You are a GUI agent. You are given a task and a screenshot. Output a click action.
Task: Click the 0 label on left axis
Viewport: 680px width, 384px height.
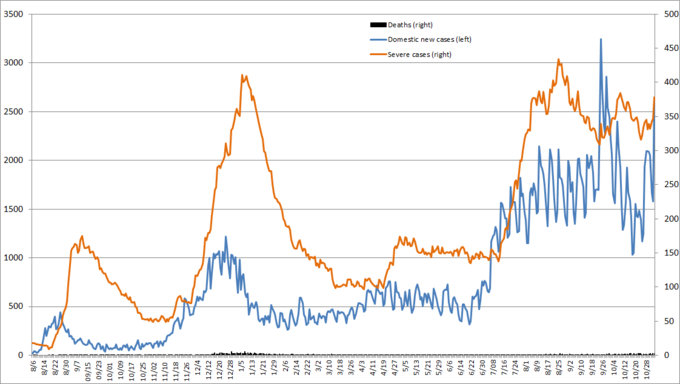[x=20, y=355]
